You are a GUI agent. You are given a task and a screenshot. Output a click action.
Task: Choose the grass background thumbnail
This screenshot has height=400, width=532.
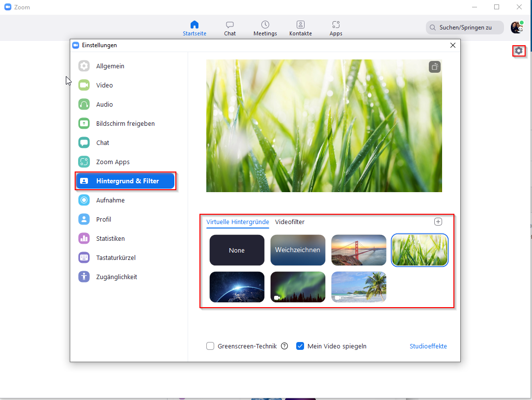420,250
